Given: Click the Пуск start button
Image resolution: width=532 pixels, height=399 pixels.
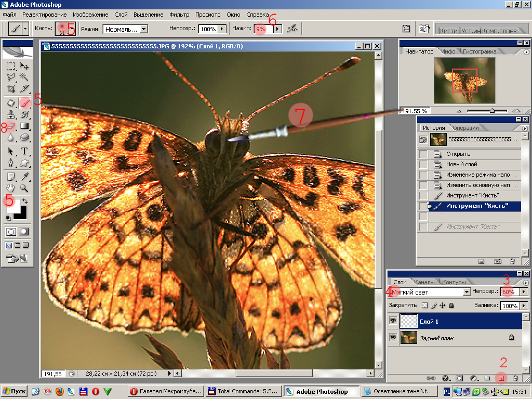Looking at the screenshot, I should (14, 391).
